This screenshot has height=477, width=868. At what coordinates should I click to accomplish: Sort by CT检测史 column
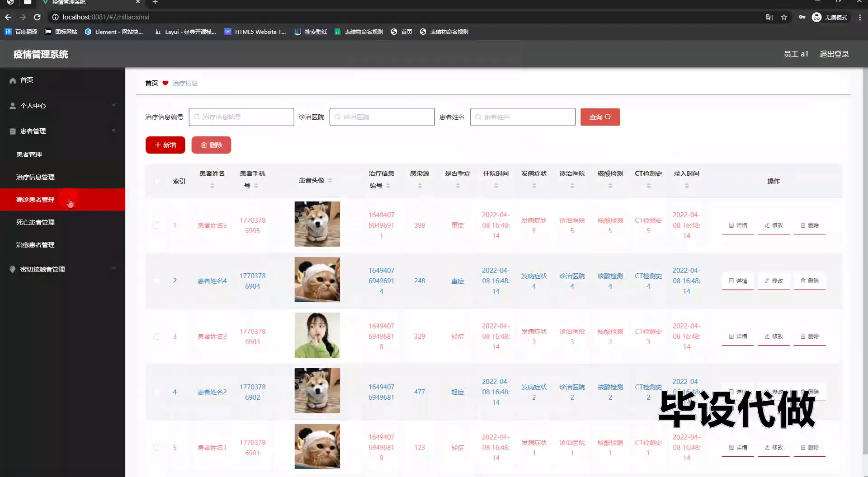(x=648, y=186)
